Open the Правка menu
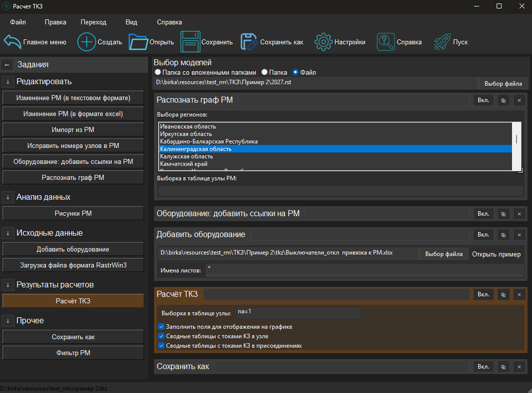This screenshot has height=393, width=532. tap(55, 22)
